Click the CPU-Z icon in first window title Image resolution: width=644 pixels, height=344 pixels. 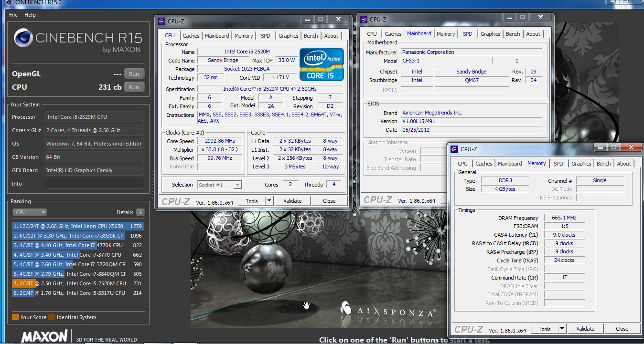click(x=162, y=21)
